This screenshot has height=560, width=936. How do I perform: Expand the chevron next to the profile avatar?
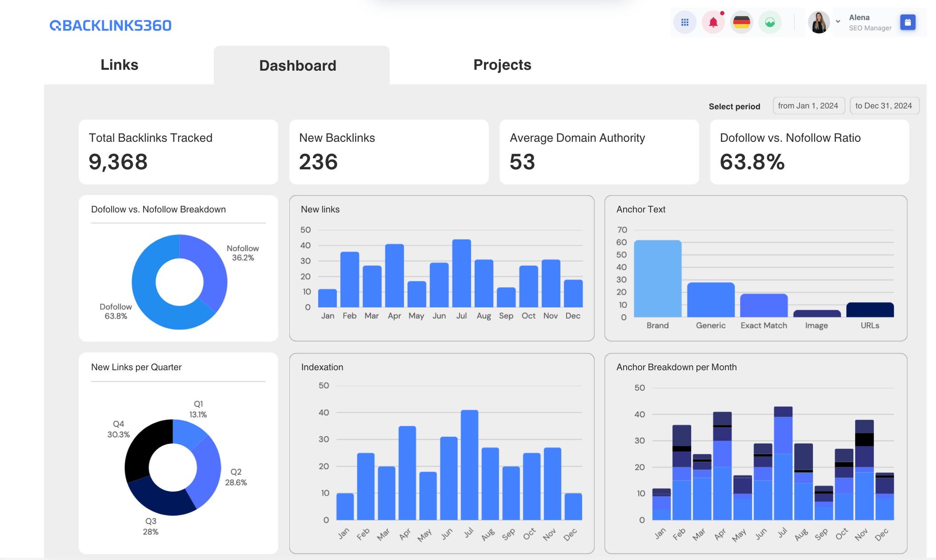tap(838, 21)
